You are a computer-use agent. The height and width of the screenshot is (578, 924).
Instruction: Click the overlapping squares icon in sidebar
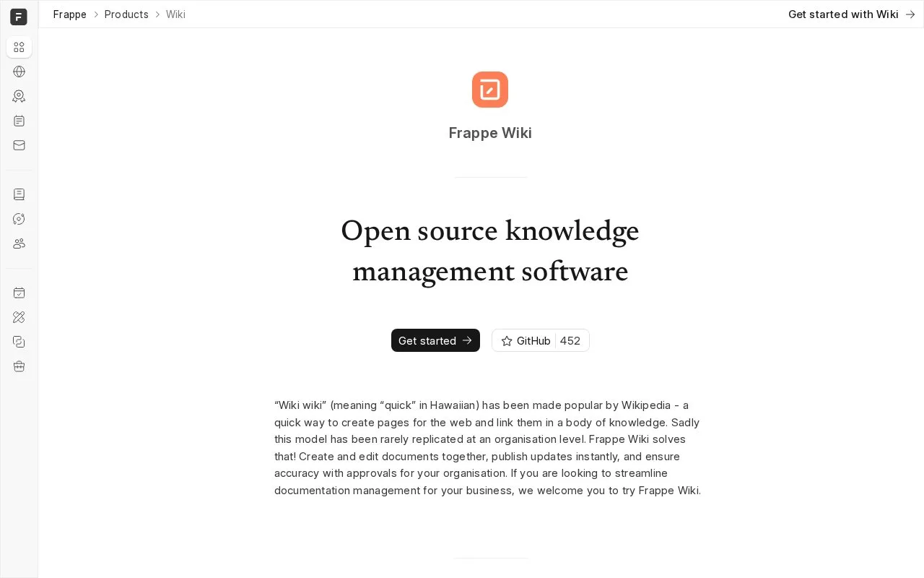(19, 342)
